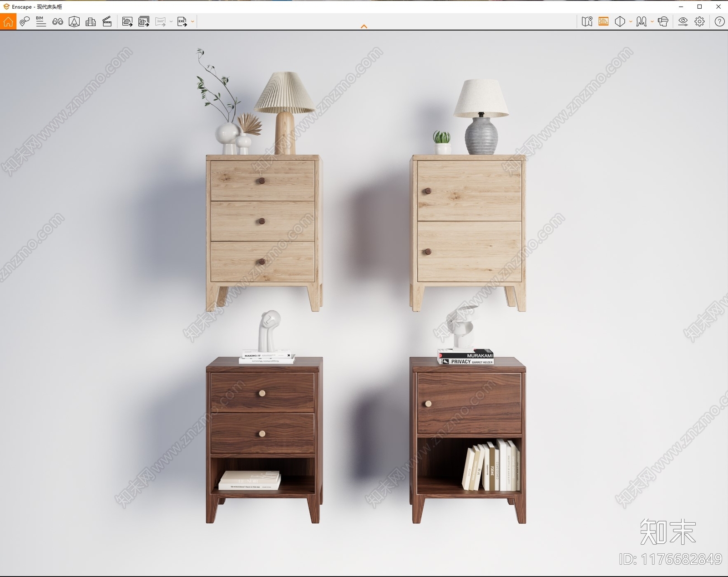Expand the EXE export dropdown arrow
The image size is (728, 577).
point(192,21)
